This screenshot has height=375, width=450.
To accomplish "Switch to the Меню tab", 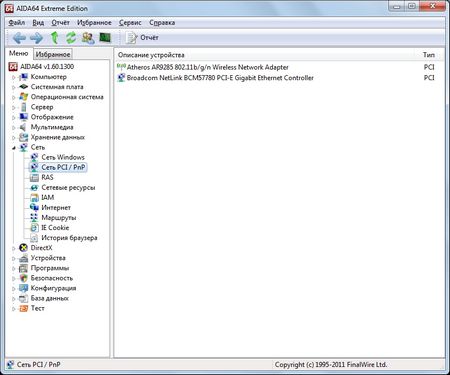I will (19, 53).
